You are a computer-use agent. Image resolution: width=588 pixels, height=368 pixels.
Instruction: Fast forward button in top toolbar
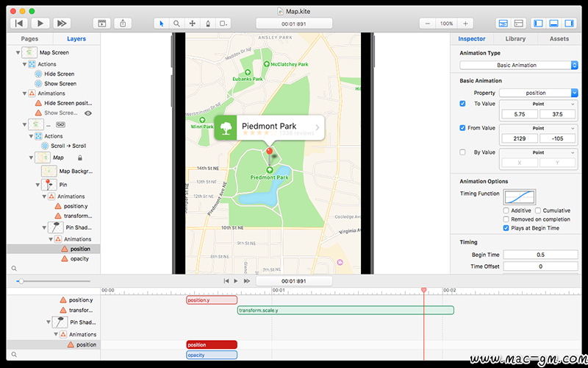point(62,24)
